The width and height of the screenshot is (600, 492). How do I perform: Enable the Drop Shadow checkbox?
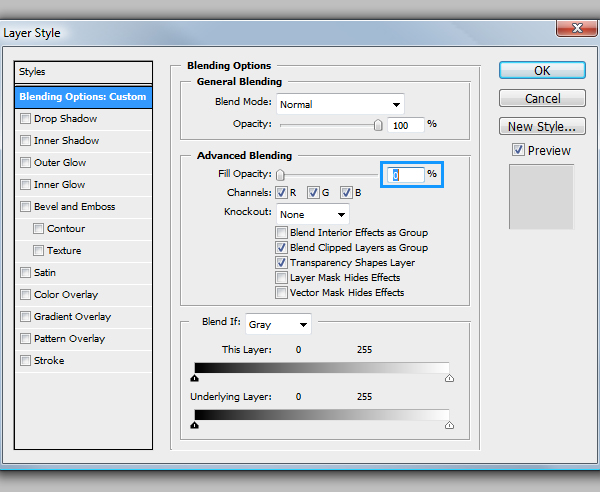[x=25, y=119]
